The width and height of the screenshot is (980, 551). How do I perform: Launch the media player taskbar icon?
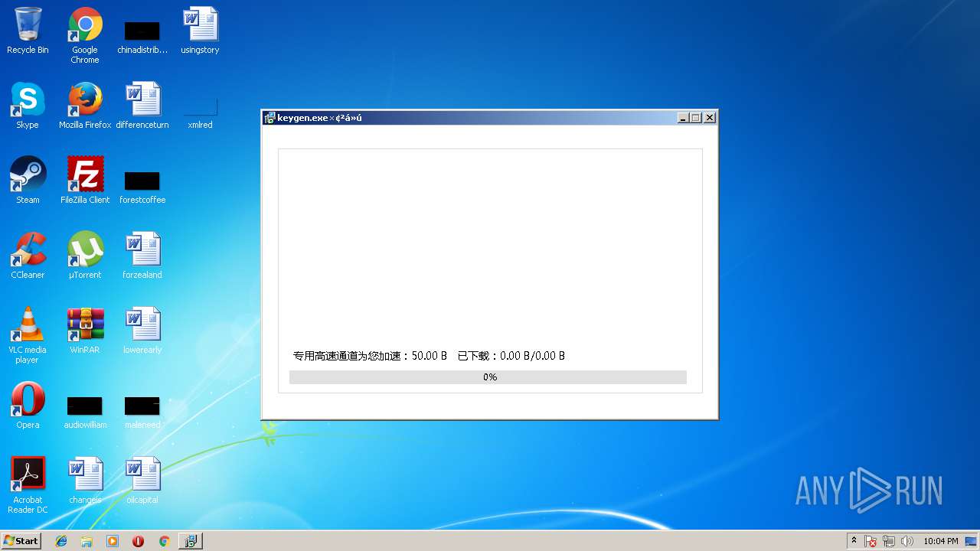coord(113,541)
